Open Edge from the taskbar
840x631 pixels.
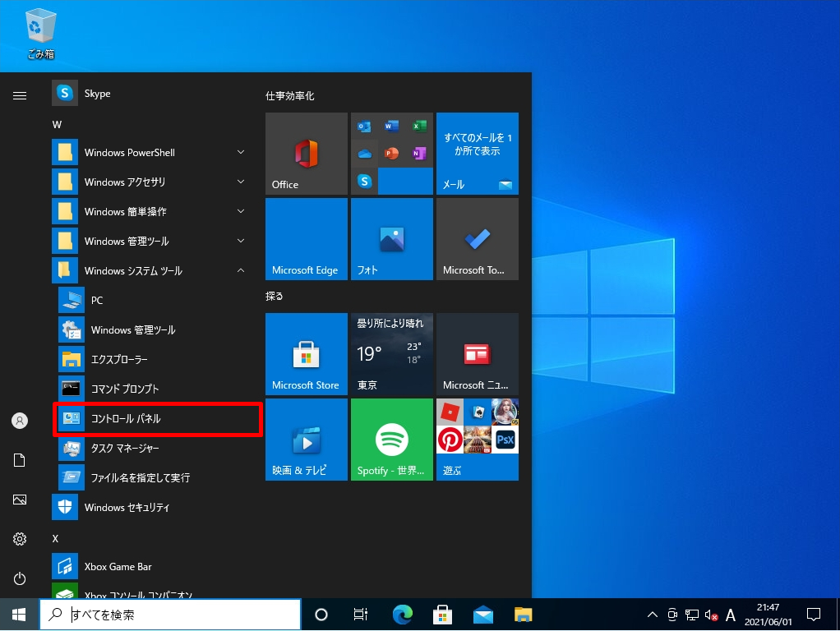pos(402,615)
